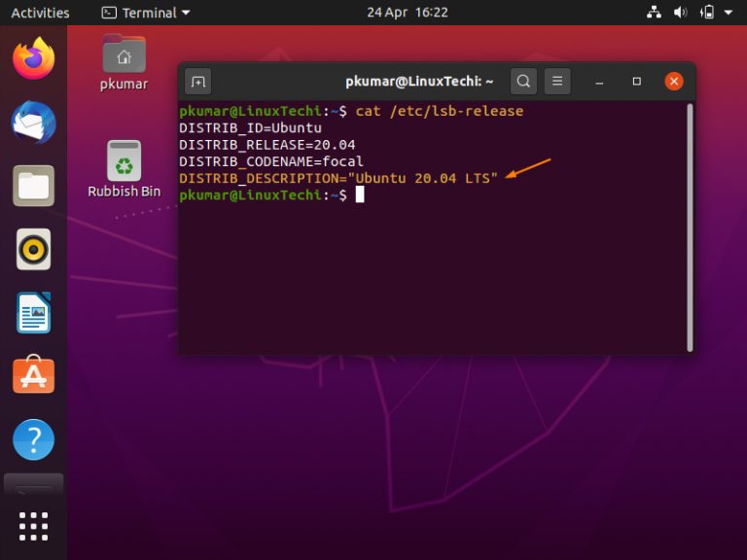Image resolution: width=747 pixels, height=560 pixels.
Task: Open a new terminal tab
Action: 197,81
